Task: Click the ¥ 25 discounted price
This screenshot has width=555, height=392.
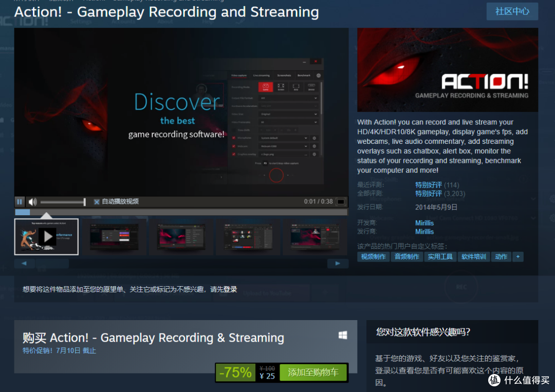Action: point(267,376)
